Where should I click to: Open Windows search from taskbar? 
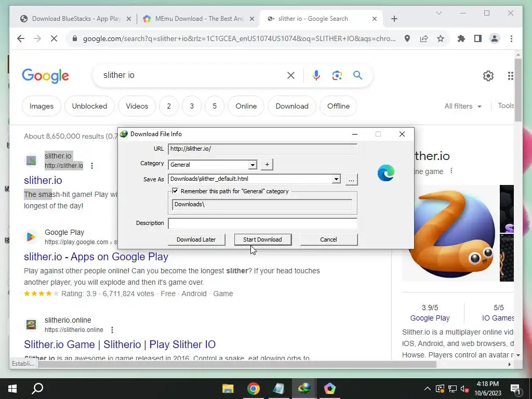(x=37, y=389)
